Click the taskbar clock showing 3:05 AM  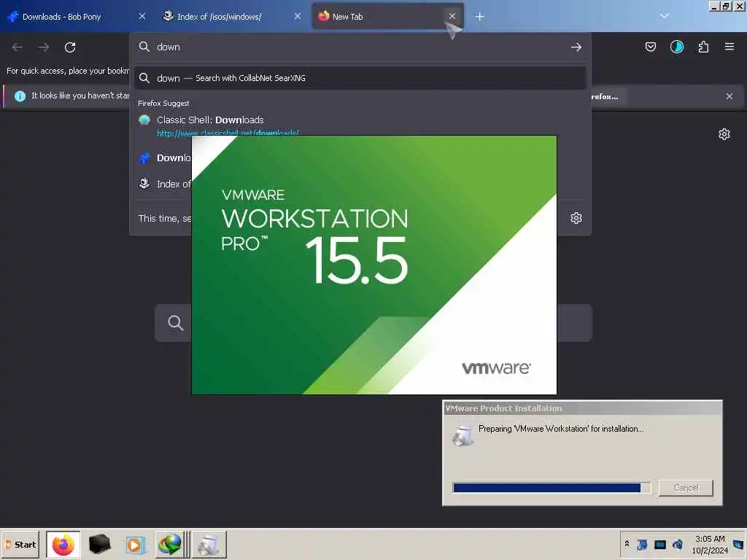pos(710,544)
